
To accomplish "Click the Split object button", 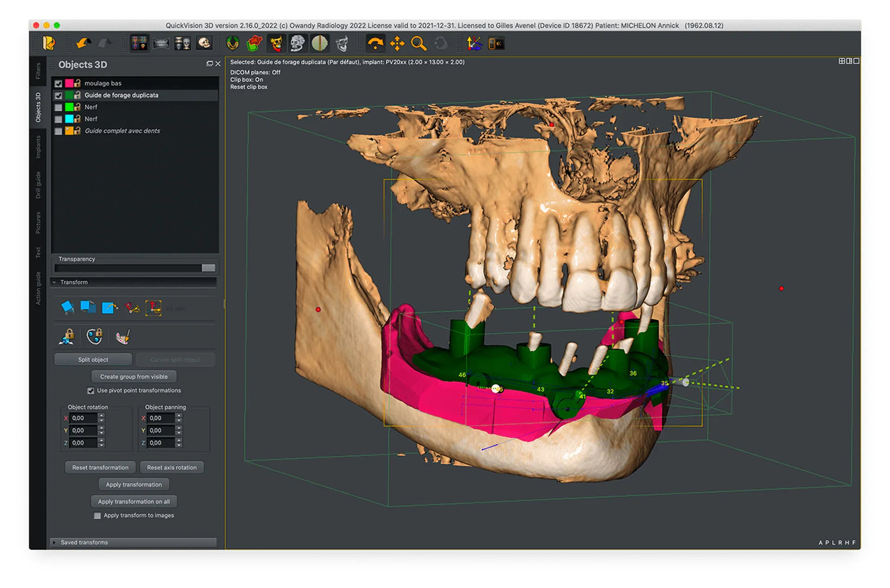I will pos(93,359).
